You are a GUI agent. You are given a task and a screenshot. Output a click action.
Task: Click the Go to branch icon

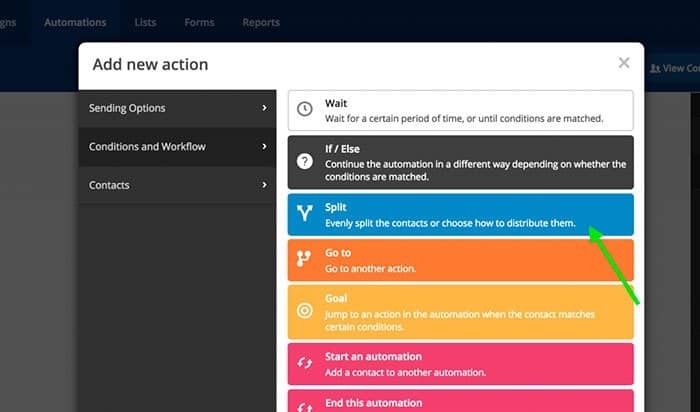pyautogui.click(x=304, y=258)
